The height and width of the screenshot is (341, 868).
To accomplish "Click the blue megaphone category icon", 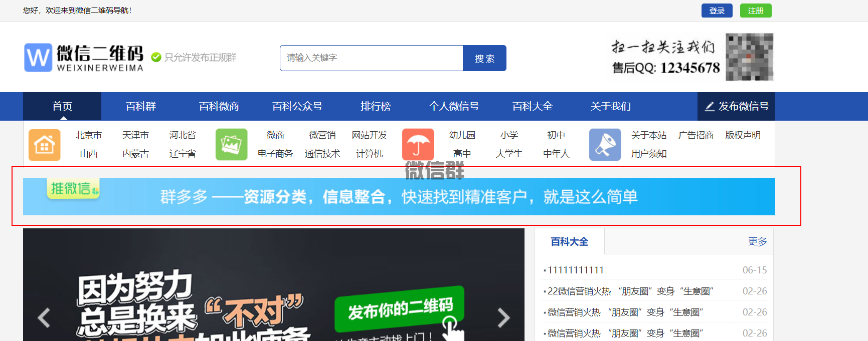I will pyautogui.click(x=605, y=145).
